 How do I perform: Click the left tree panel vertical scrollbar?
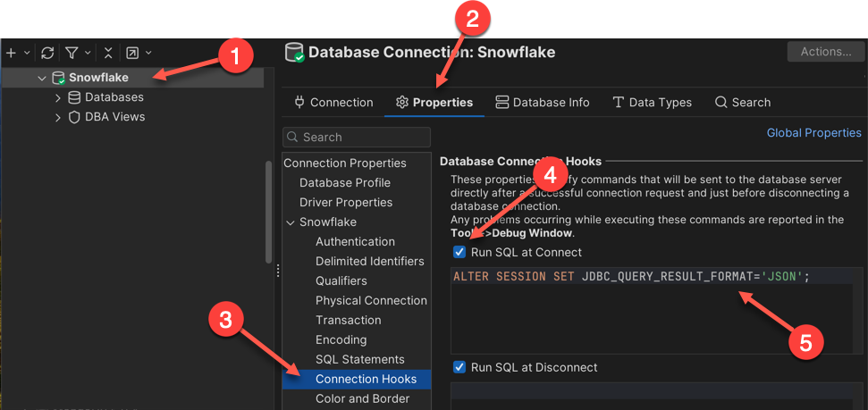(x=269, y=213)
